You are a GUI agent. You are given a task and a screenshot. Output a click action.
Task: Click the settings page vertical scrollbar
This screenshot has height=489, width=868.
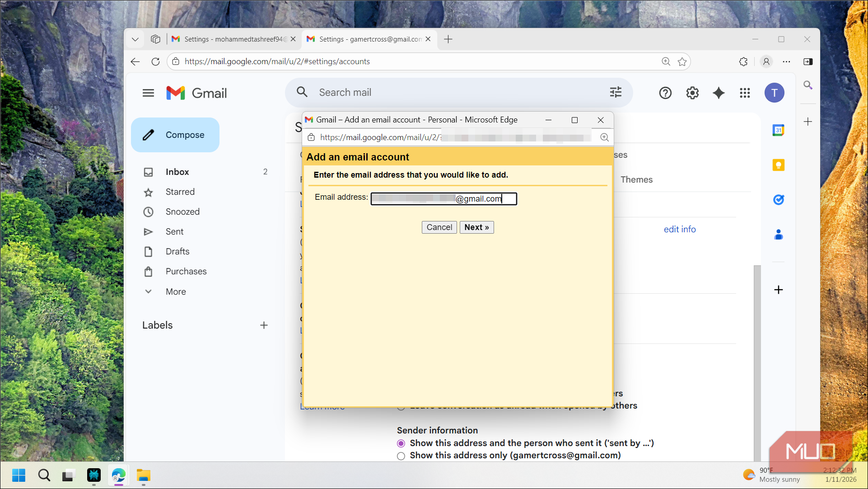757,362
